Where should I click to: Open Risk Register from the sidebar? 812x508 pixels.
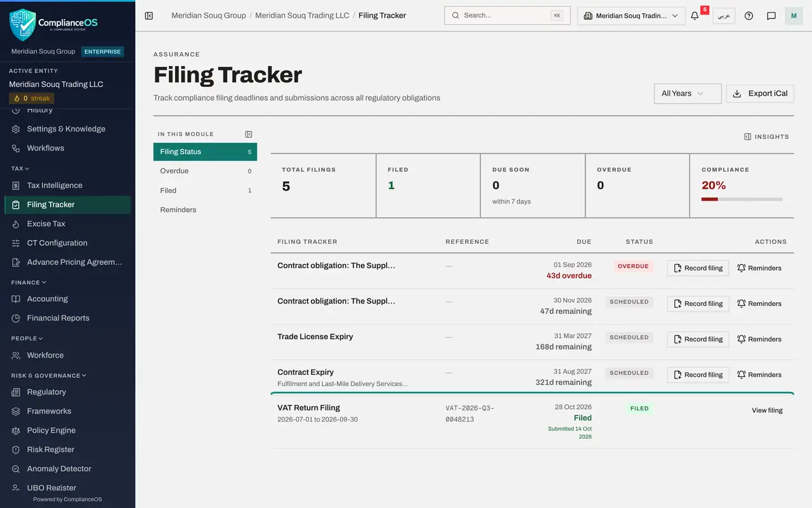(x=67, y=450)
